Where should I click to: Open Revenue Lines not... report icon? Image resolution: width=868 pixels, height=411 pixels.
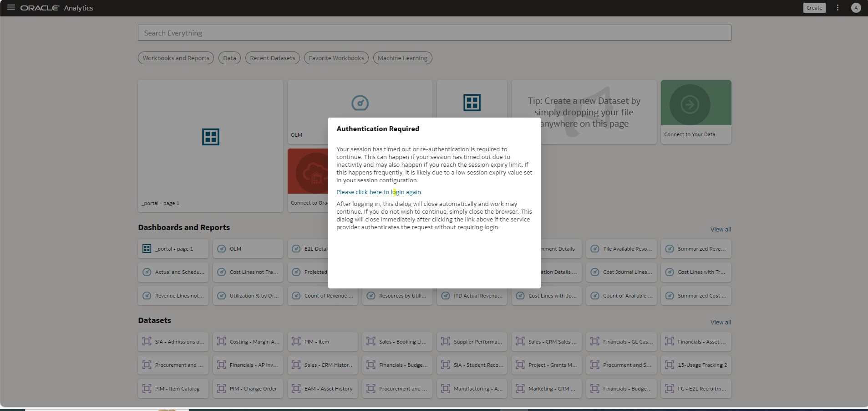tap(147, 296)
